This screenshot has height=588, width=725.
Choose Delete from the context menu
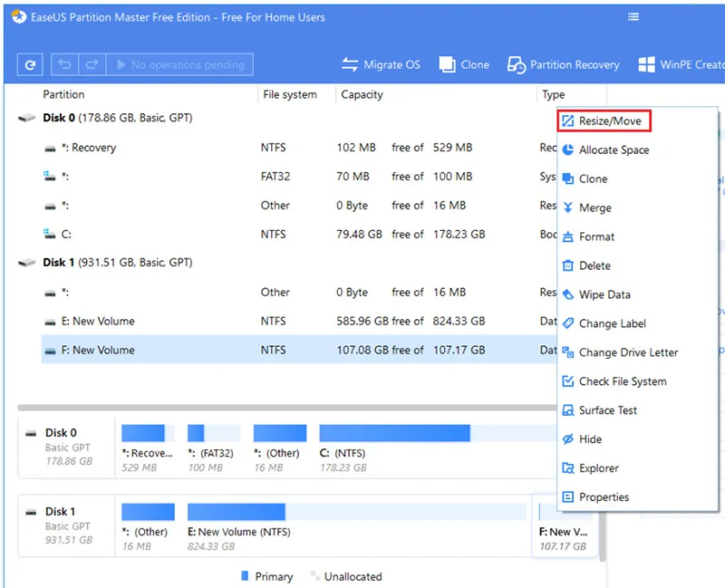pyautogui.click(x=638, y=265)
